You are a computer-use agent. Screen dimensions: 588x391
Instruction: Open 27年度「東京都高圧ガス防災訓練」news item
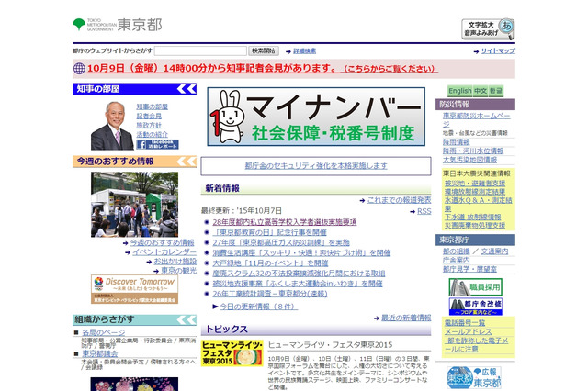281,242
